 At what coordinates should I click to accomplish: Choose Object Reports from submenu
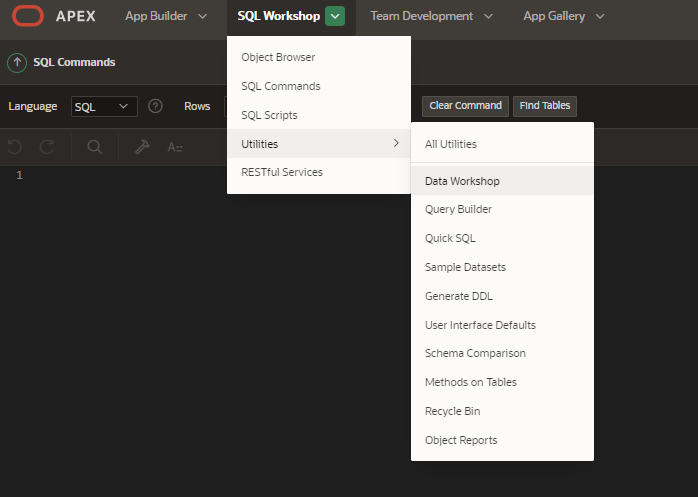coord(502,440)
